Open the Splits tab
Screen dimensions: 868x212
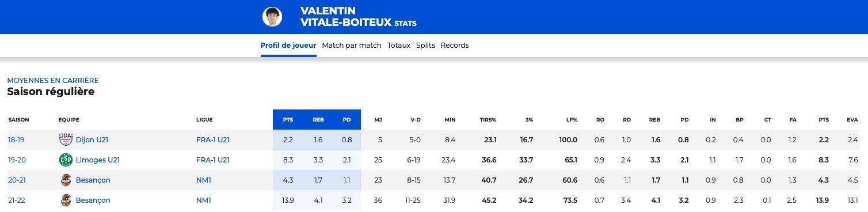[425, 45]
